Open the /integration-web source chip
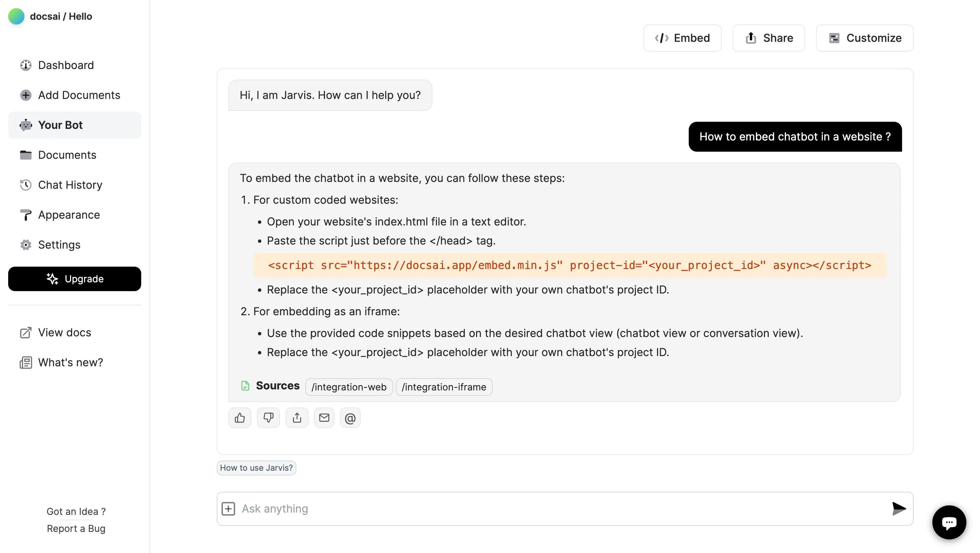 click(x=348, y=387)
